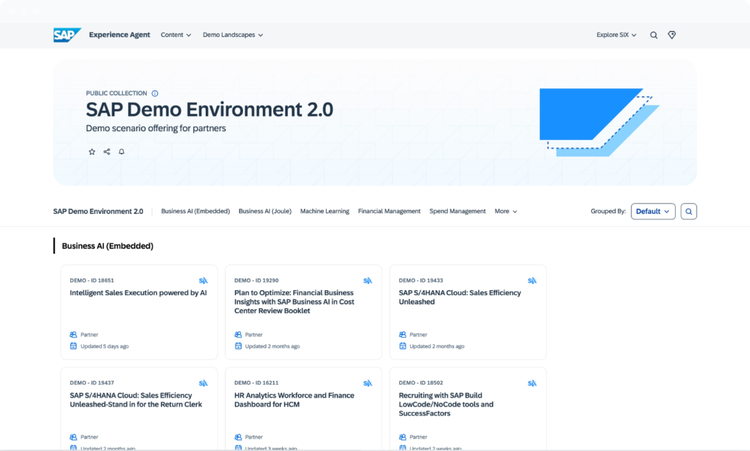Open Plan to Optimize Financial Business Insights demo
Screen dimensions: 750x451
pyautogui.click(x=294, y=302)
